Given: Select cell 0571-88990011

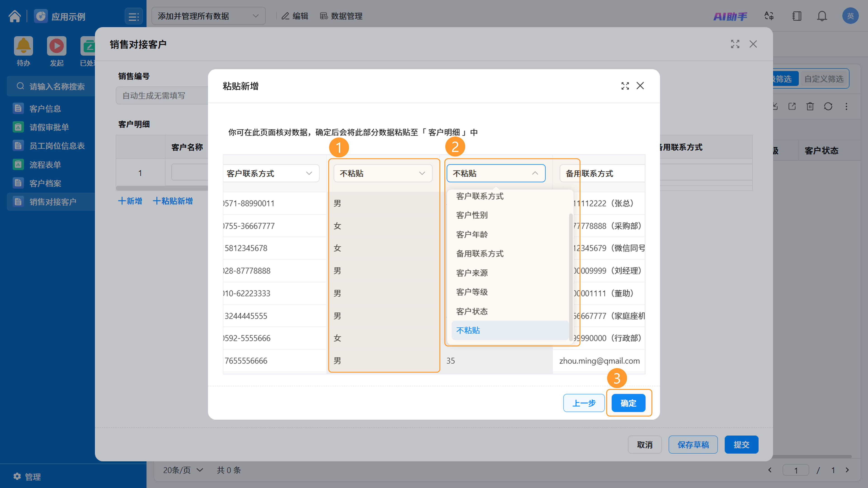Looking at the screenshot, I should pos(274,203).
